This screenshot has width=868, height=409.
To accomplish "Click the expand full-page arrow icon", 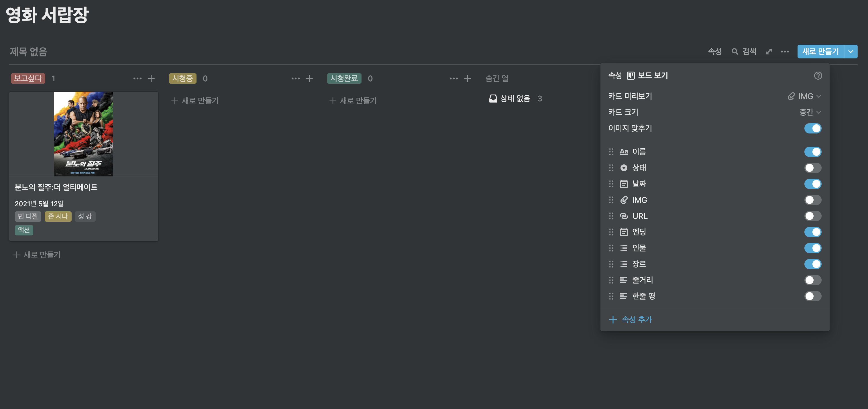I will click(769, 52).
